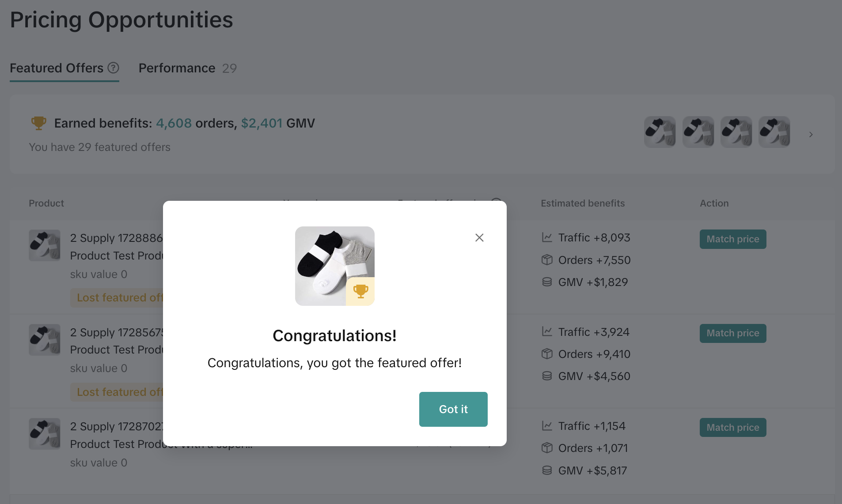Click the trophy badge on the modal image
Screen dimensions: 842x504
[360, 291]
